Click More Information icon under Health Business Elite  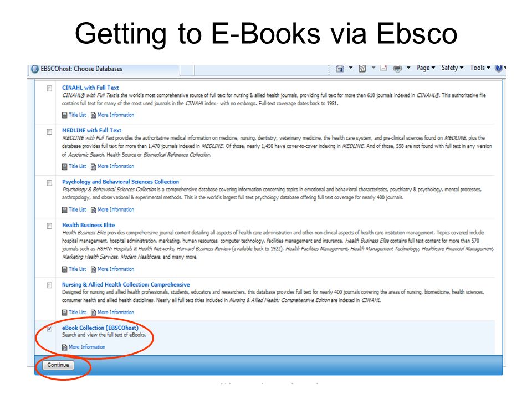(x=93, y=269)
